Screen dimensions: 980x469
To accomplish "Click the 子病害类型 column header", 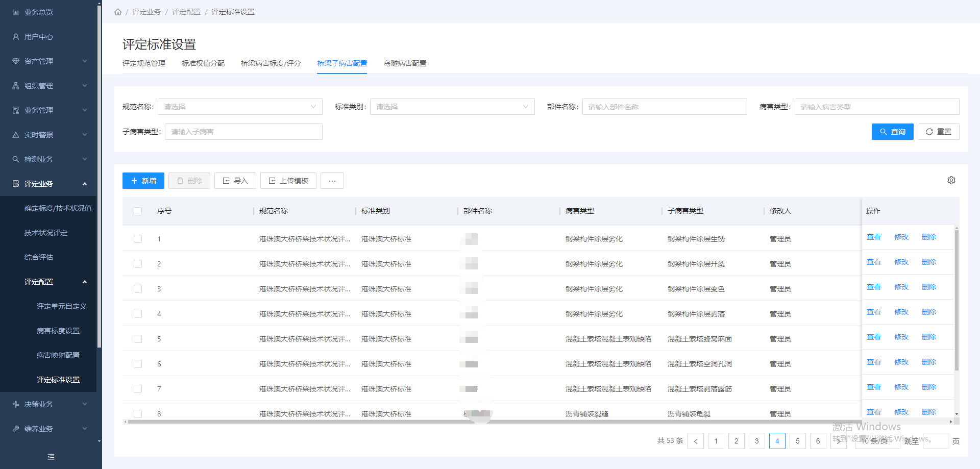I will [685, 211].
